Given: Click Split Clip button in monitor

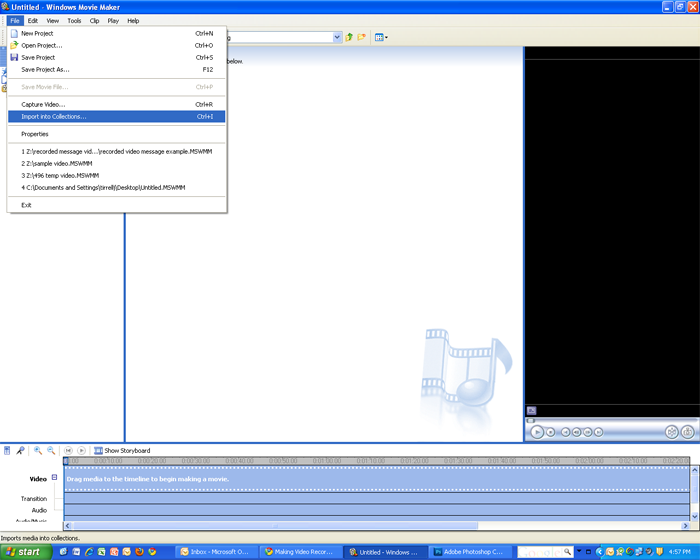Looking at the screenshot, I should 671,432.
